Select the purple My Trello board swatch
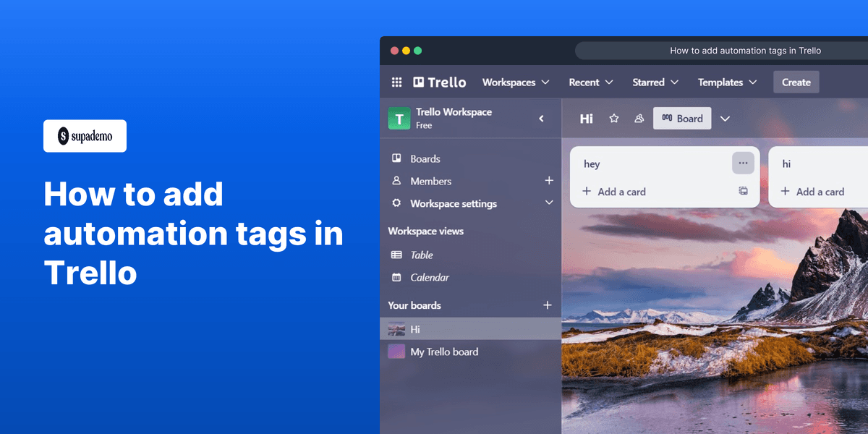 pos(396,352)
